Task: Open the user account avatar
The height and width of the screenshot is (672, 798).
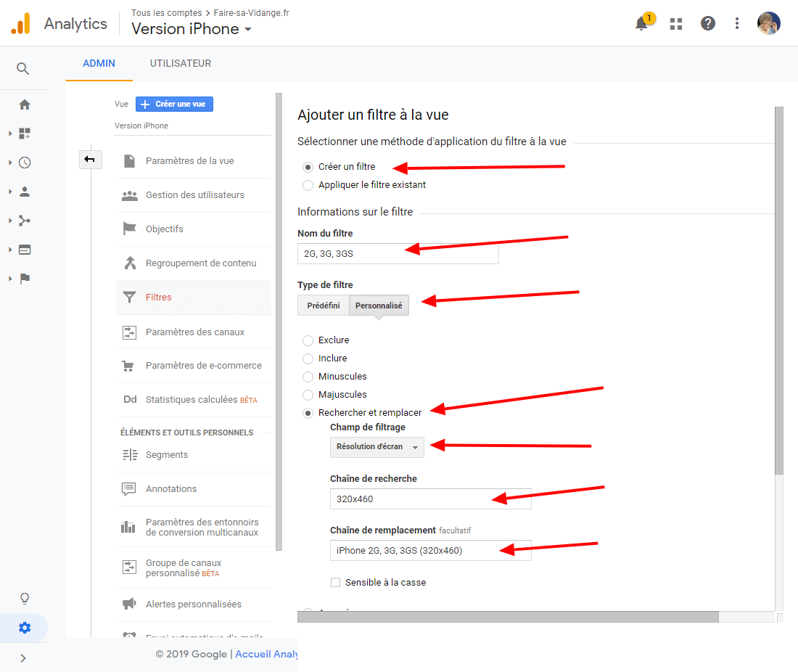Action: coord(768,23)
